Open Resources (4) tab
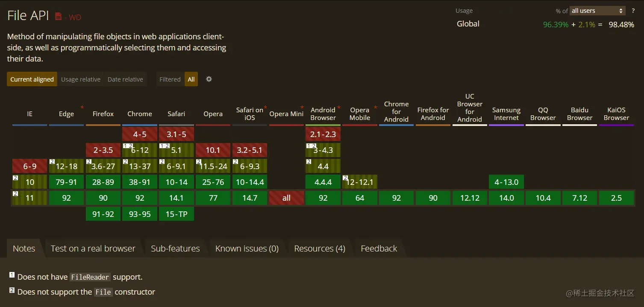 click(x=320, y=249)
